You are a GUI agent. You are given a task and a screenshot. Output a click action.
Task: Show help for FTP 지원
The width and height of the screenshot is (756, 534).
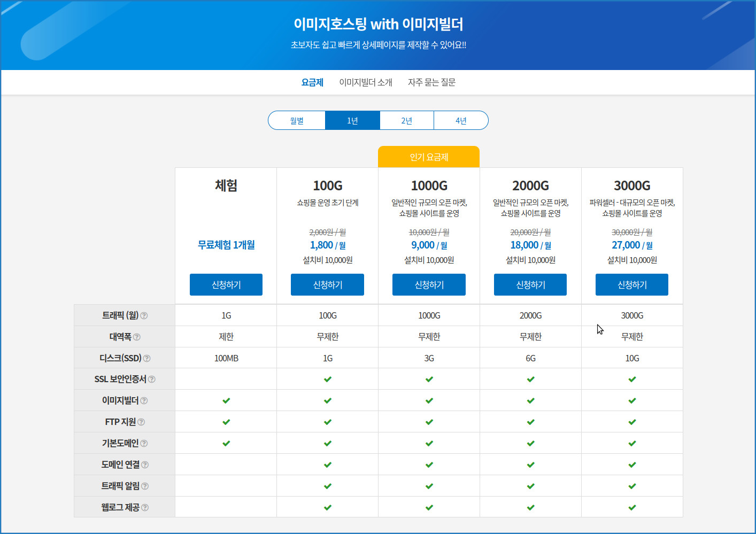pos(141,422)
